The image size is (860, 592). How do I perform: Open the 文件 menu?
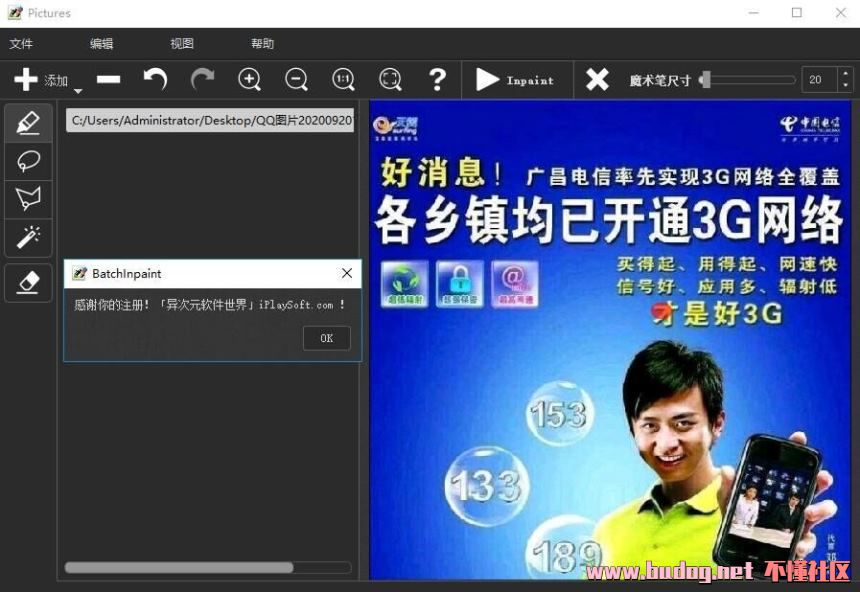[21, 44]
